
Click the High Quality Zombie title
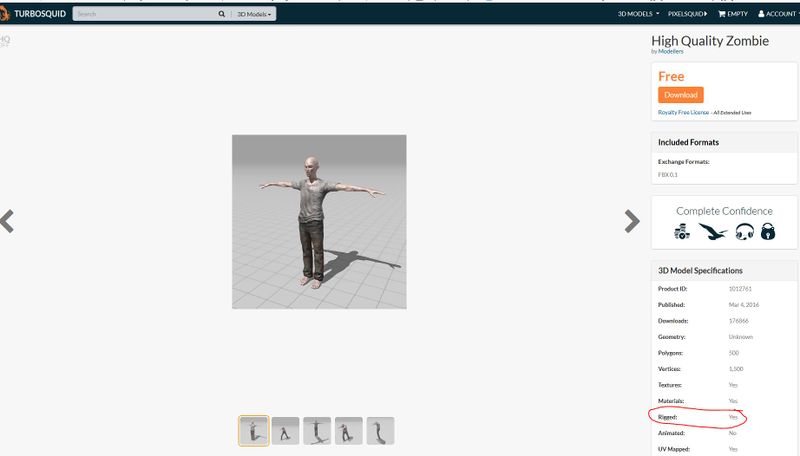(710, 41)
